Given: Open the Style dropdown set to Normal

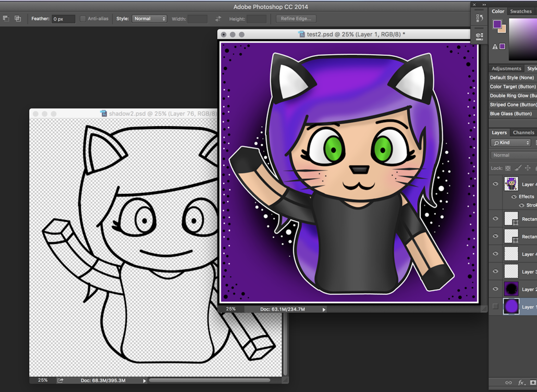Looking at the screenshot, I should click(x=149, y=19).
